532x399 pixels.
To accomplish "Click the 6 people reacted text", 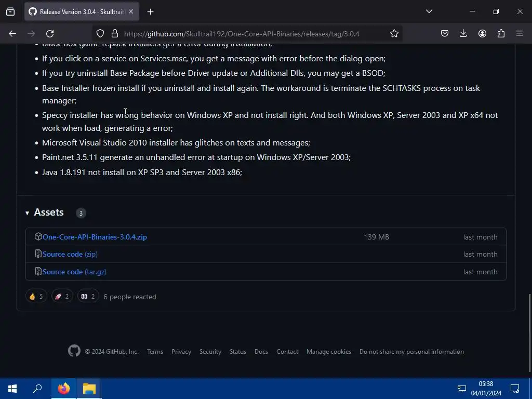I will point(129,297).
